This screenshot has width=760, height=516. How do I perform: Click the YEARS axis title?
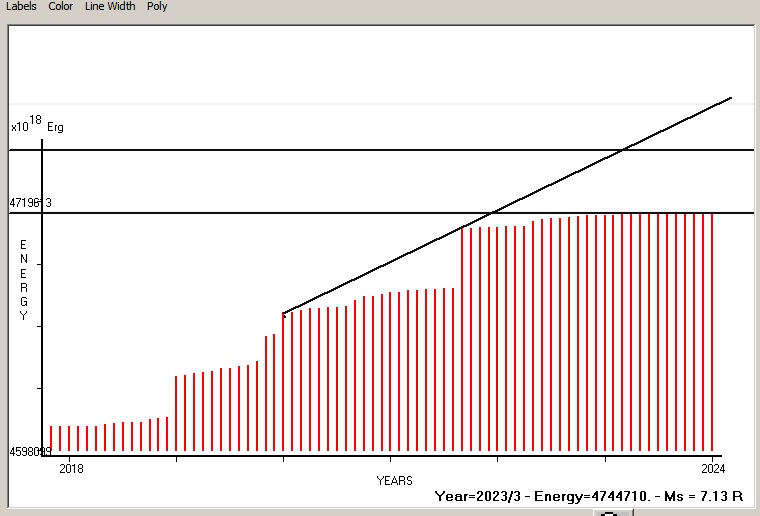coord(394,481)
